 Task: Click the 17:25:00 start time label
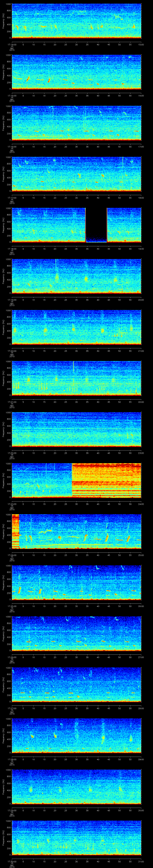(12, 606)
